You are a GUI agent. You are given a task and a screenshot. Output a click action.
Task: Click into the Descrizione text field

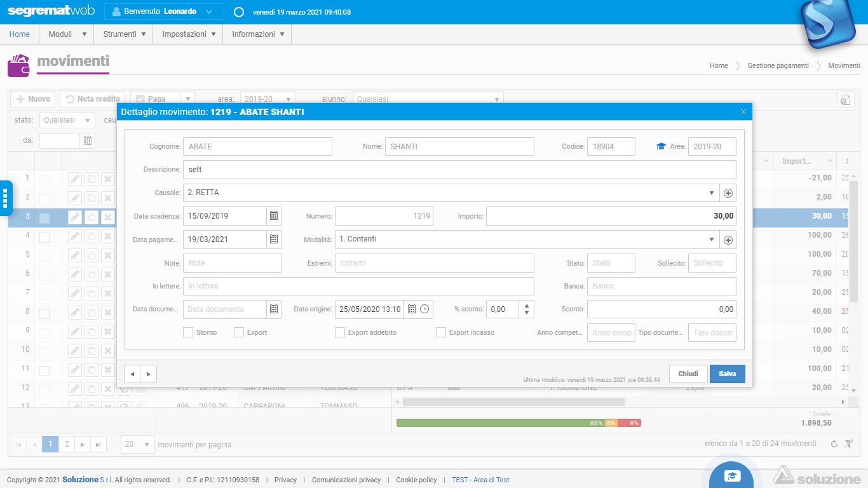[459, 170]
